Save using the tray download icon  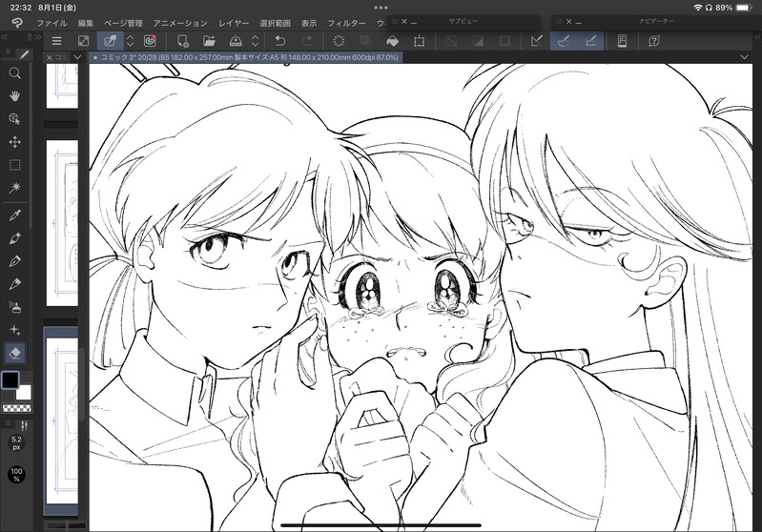(x=236, y=41)
